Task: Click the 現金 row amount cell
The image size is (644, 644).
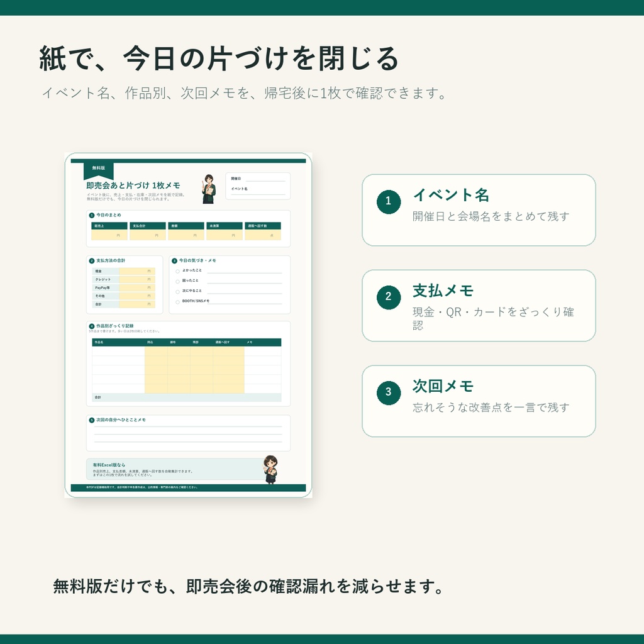Action: pyautogui.click(x=137, y=271)
